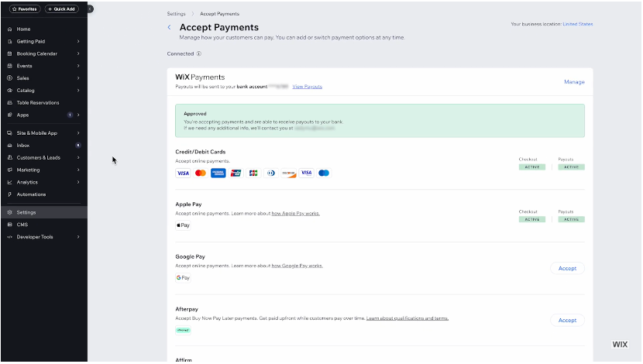643x364 pixels.
Task: Click Accept button for Afterpay
Action: coord(567,321)
